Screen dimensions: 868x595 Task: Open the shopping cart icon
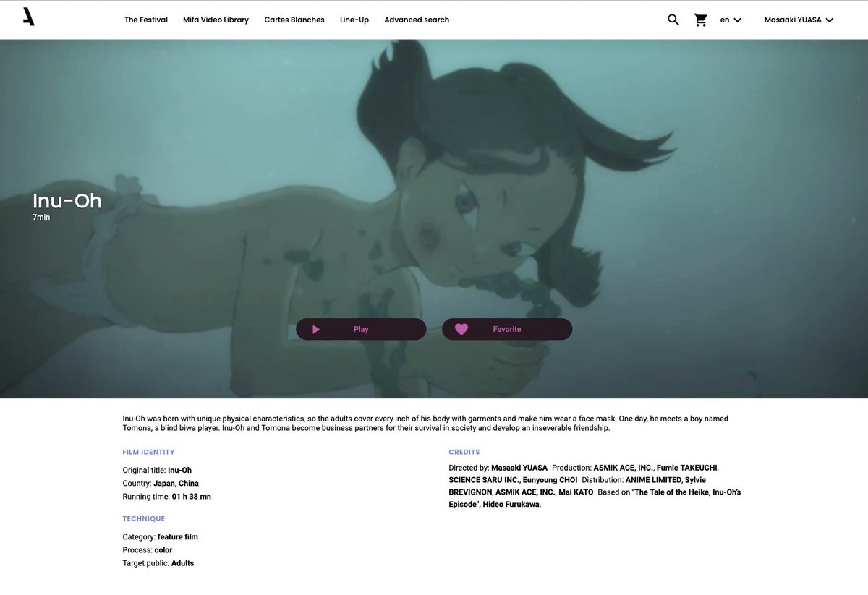(x=700, y=20)
